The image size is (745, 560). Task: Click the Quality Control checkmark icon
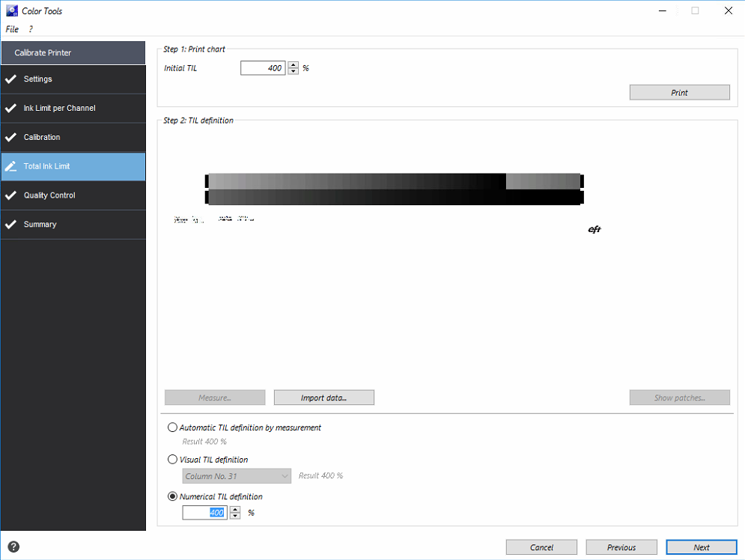tap(11, 195)
